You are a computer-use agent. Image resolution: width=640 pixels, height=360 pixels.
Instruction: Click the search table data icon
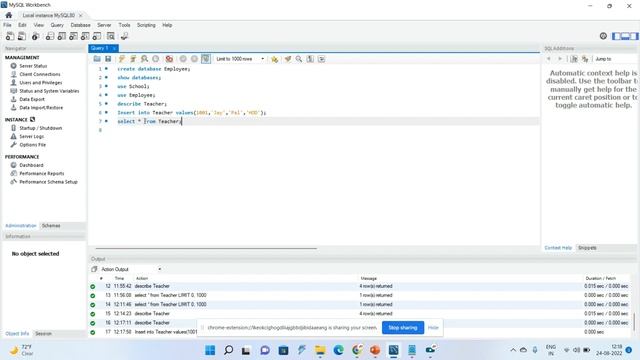(111, 36)
